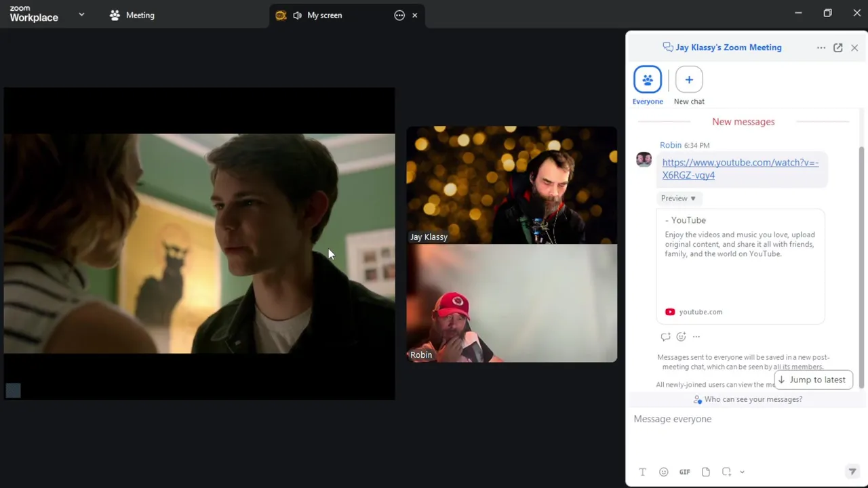This screenshot has height=488, width=868.
Task: Click the YouTube preview card title
Action: click(686, 220)
